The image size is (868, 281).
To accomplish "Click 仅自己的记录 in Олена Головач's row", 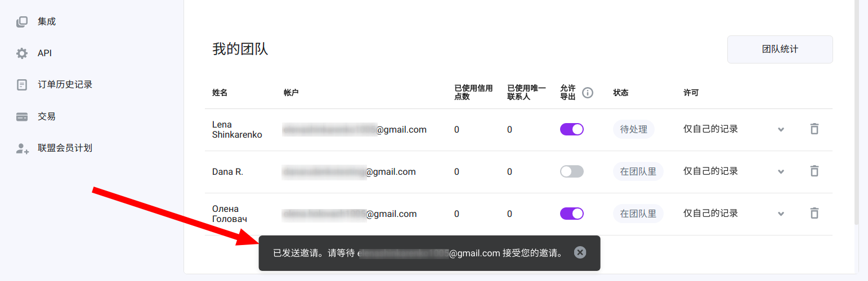I will click(x=710, y=213).
